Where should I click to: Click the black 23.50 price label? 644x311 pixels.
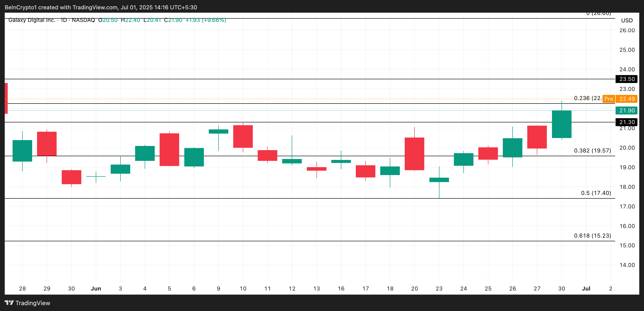[x=627, y=79]
